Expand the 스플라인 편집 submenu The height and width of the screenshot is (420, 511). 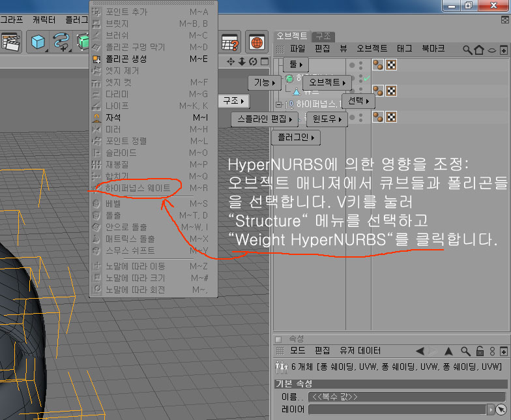point(265,119)
